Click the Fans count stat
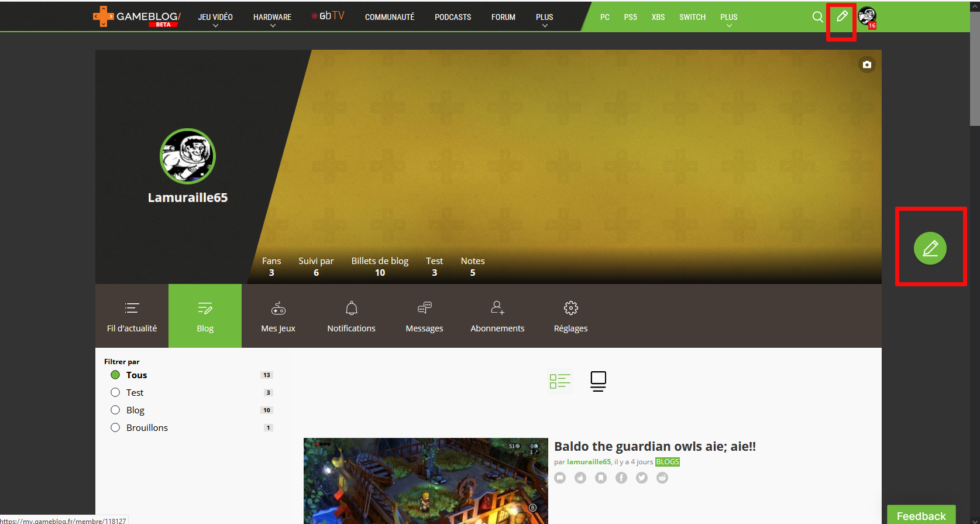 (271, 266)
